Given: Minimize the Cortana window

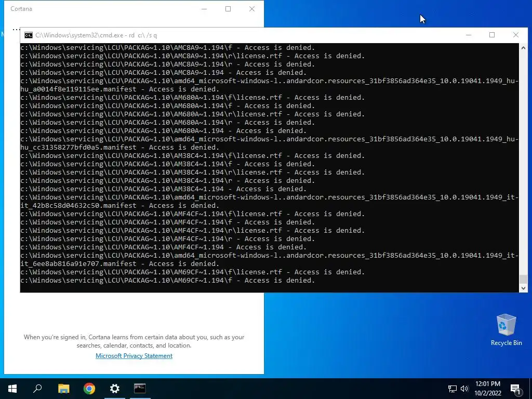Looking at the screenshot, I should click(204, 9).
